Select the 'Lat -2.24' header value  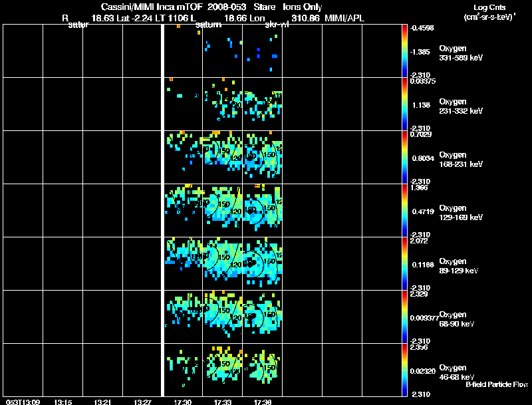pos(134,19)
